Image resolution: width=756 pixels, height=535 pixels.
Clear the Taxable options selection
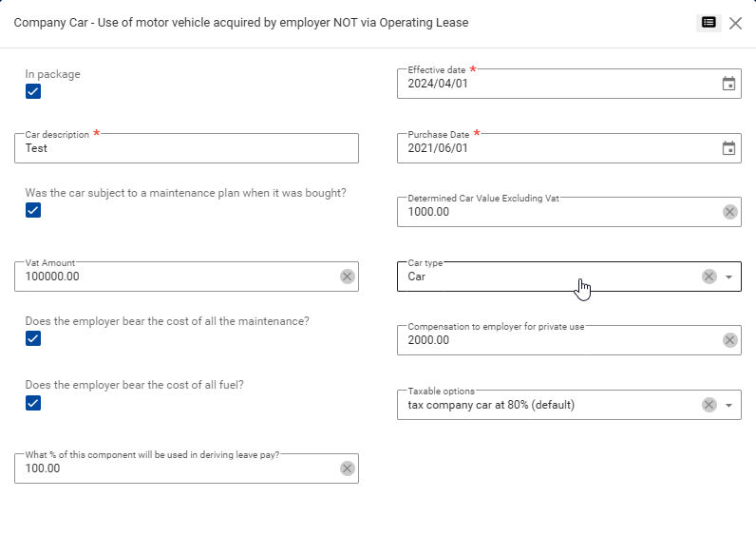[709, 405]
